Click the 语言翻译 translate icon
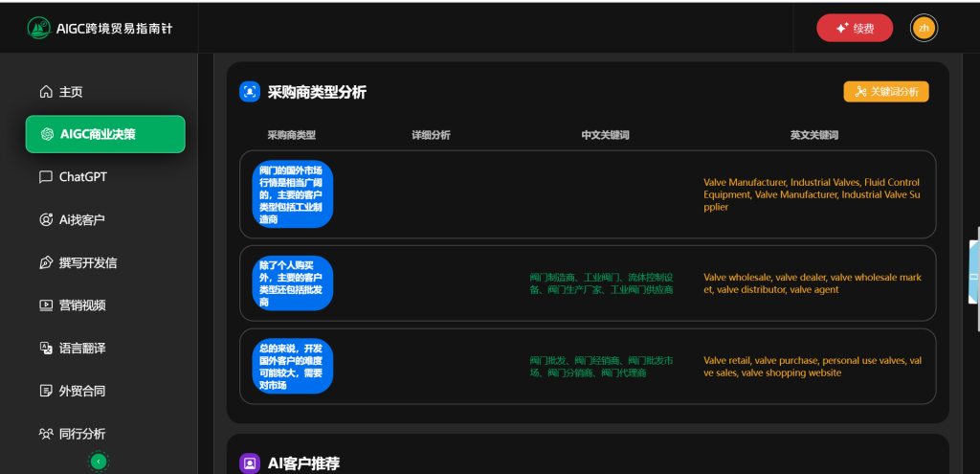The width and height of the screenshot is (980, 474). pos(46,348)
